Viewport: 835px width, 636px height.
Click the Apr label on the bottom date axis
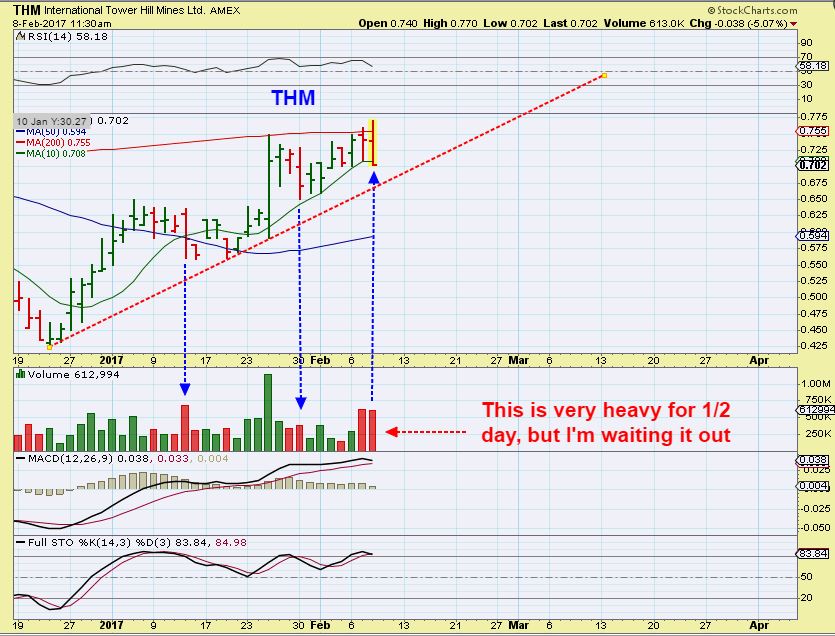[759, 625]
